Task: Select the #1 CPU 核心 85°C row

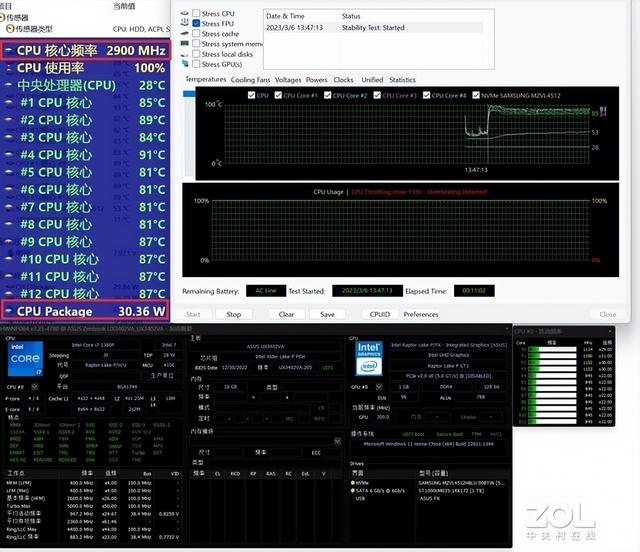Action: [x=85, y=103]
